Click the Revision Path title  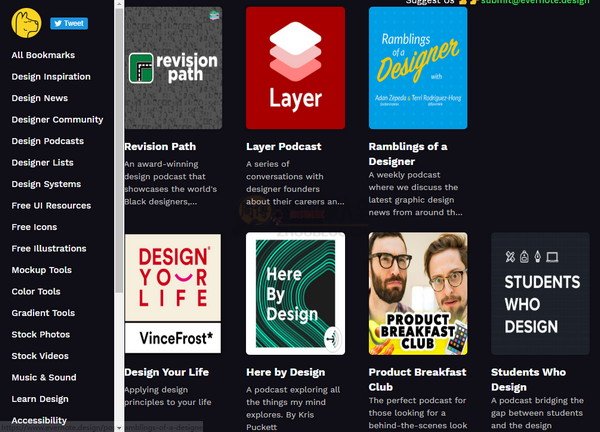pyautogui.click(x=160, y=147)
